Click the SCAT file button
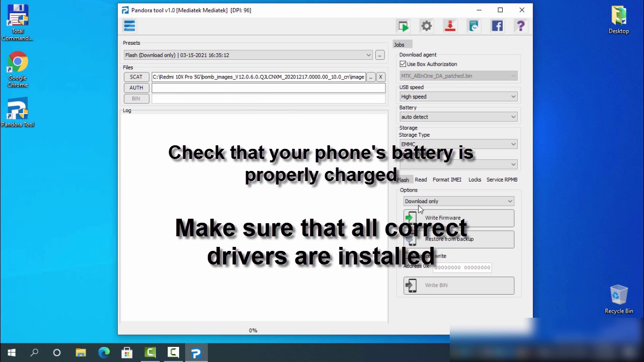 point(136,77)
